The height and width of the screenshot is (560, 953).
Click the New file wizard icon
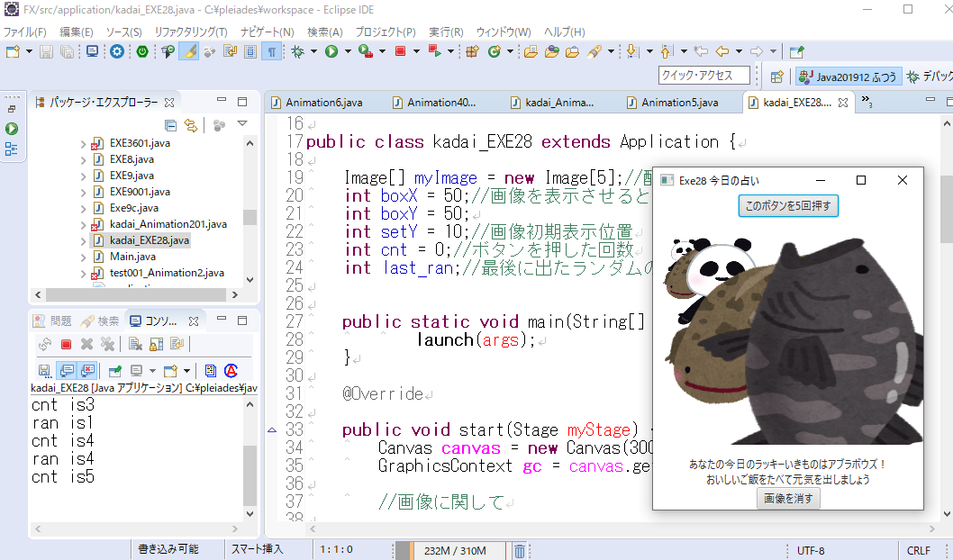(13, 51)
